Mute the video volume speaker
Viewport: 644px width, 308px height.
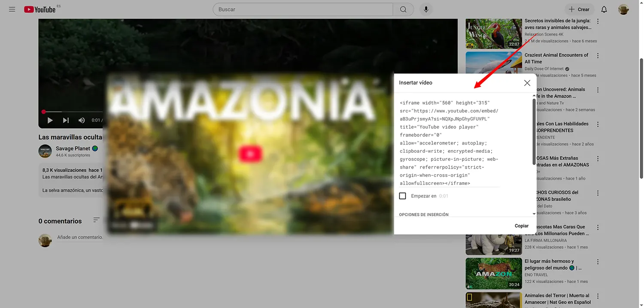pyautogui.click(x=82, y=121)
